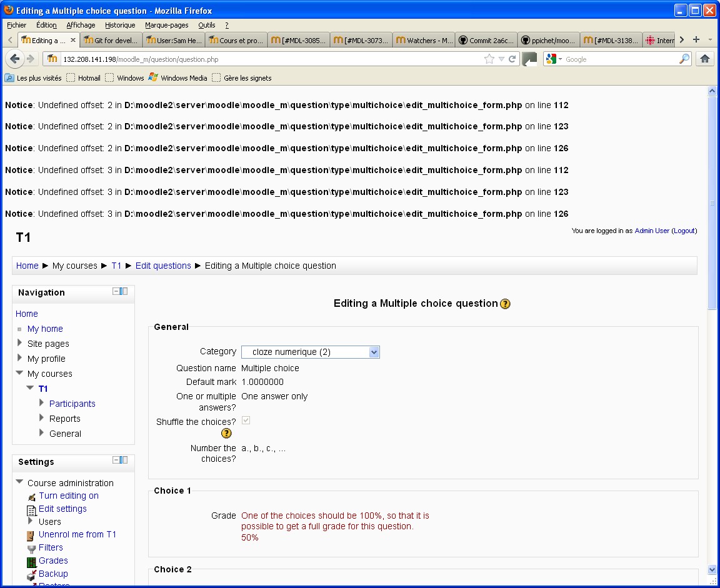
Task: Click the Home breadcrumb link
Action: pyautogui.click(x=27, y=266)
